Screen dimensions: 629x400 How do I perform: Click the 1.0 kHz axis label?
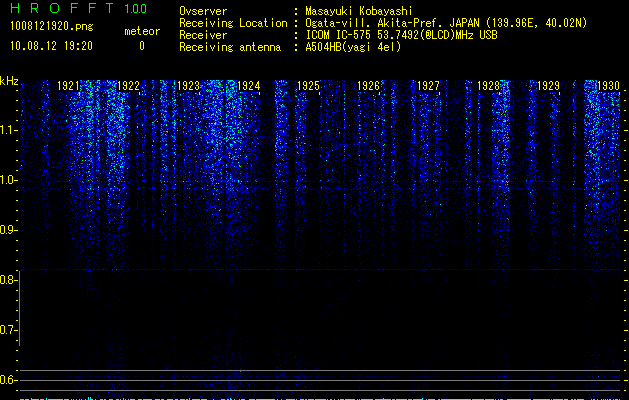click(x=8, y=180)
